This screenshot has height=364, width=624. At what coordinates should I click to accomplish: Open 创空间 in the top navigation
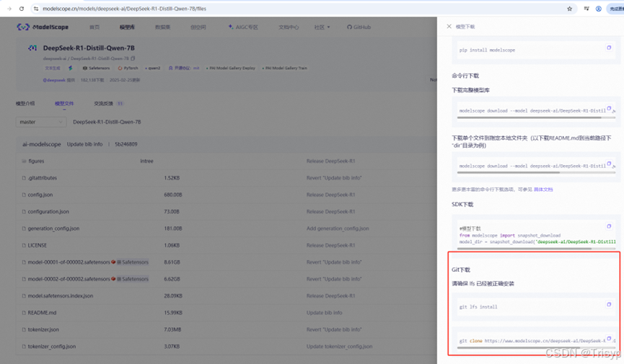198,27
